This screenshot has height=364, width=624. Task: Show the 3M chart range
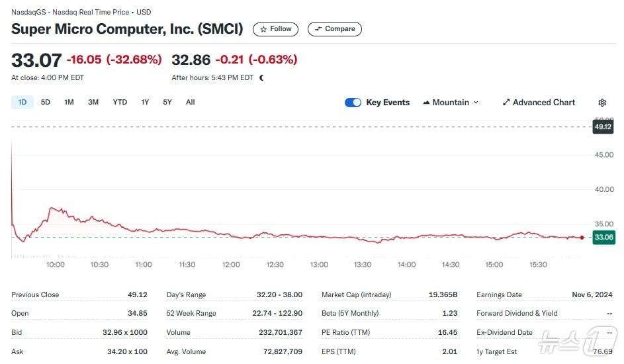click(93, 102)
